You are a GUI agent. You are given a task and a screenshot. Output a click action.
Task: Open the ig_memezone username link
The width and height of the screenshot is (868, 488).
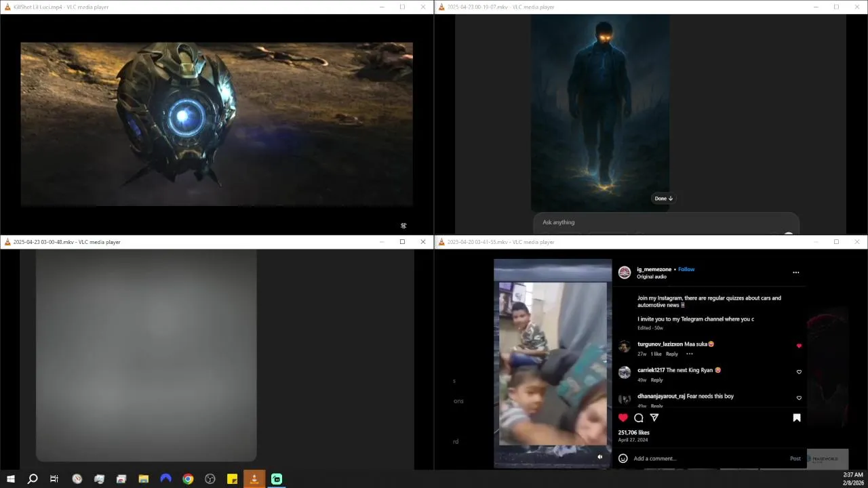(x=654, y=269)
